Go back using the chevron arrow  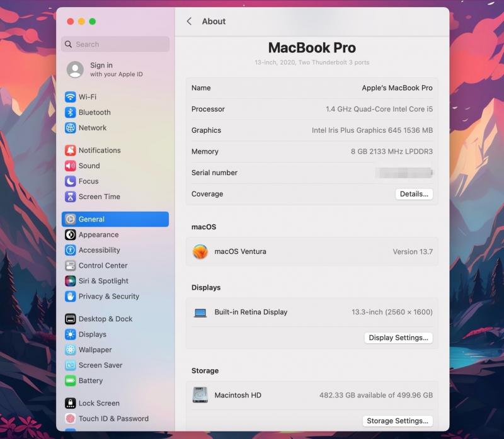coord(189,21)
